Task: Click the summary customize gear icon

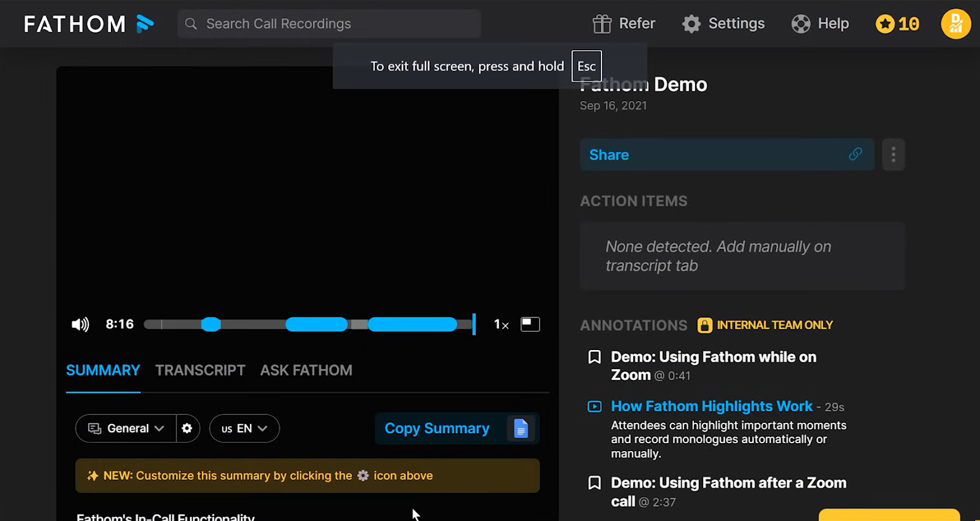Action: coord(187,428)
